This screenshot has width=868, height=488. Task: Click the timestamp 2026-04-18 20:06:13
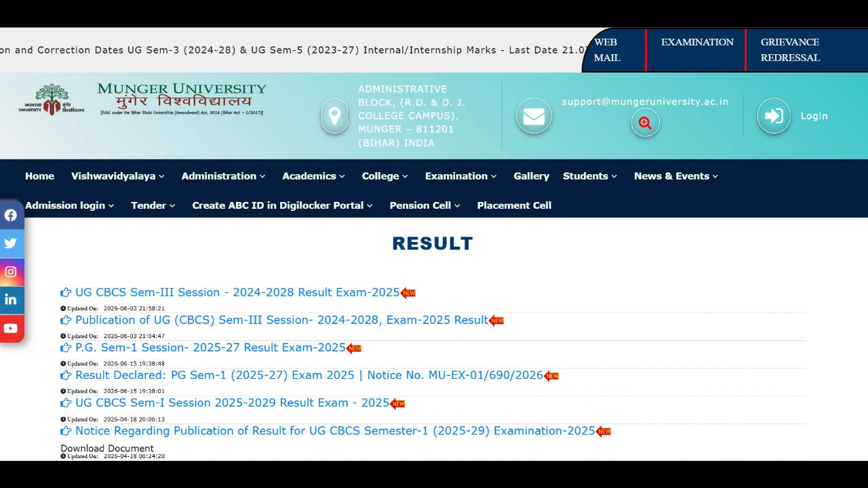click(x=134, y=420)
